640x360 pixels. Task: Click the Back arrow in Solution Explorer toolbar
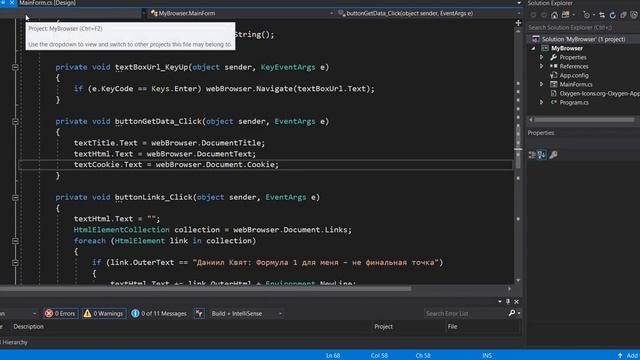coord(533,15)
